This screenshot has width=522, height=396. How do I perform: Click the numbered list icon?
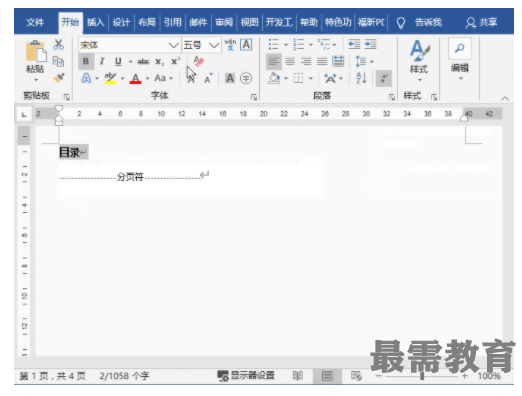coord(299,44)
